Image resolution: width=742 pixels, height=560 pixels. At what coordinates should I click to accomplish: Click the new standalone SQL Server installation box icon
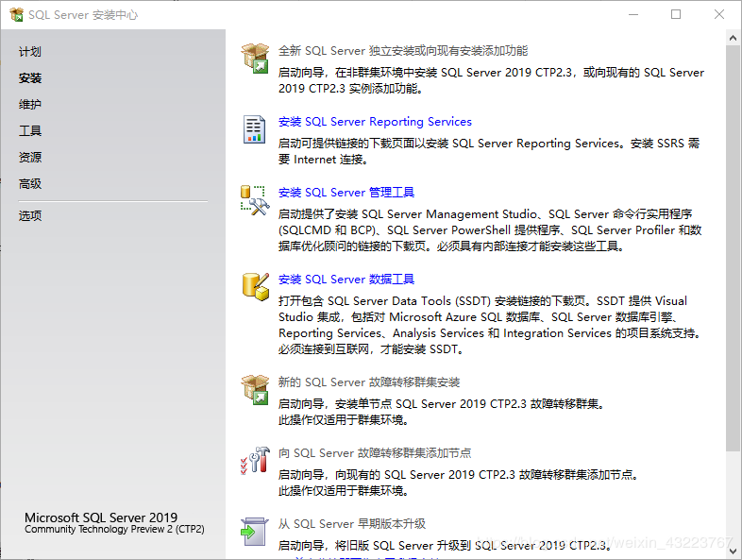tap(255, 59)
